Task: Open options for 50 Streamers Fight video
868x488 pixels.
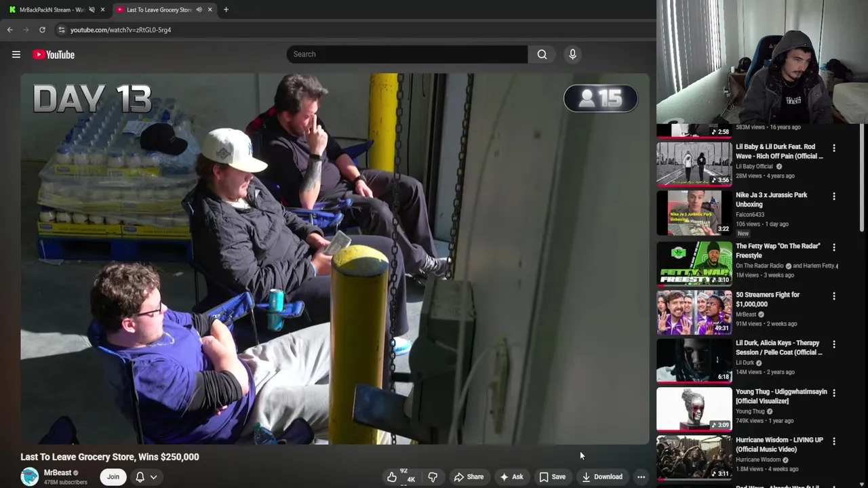Action: [834, 296]
